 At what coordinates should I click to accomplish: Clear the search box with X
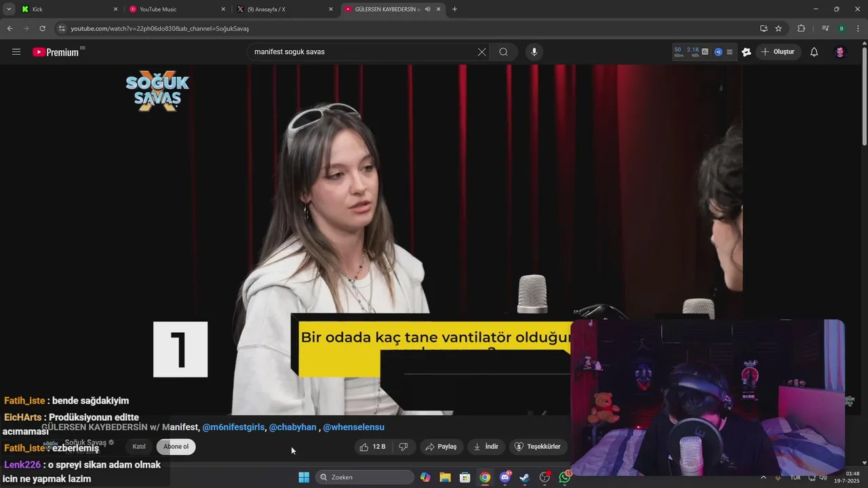pos(481,52)
